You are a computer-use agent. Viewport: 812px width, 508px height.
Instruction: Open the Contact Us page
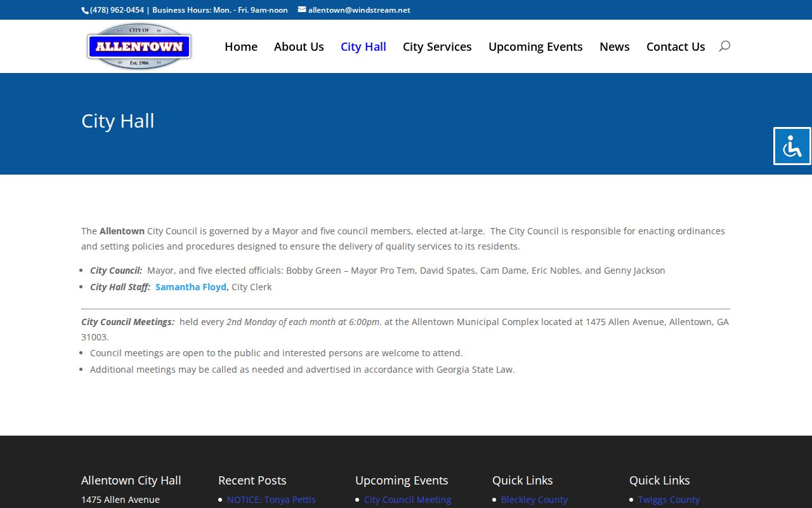tap(676, 46)
